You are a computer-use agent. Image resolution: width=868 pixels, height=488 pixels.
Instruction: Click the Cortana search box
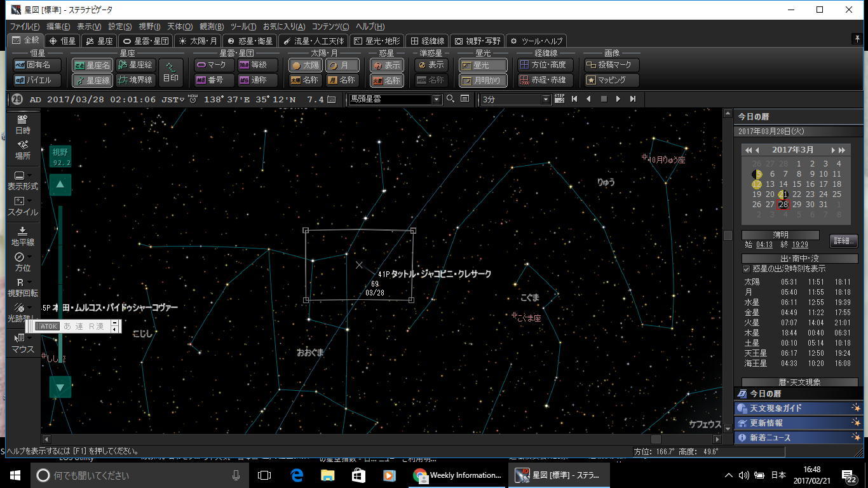(139, 475)
